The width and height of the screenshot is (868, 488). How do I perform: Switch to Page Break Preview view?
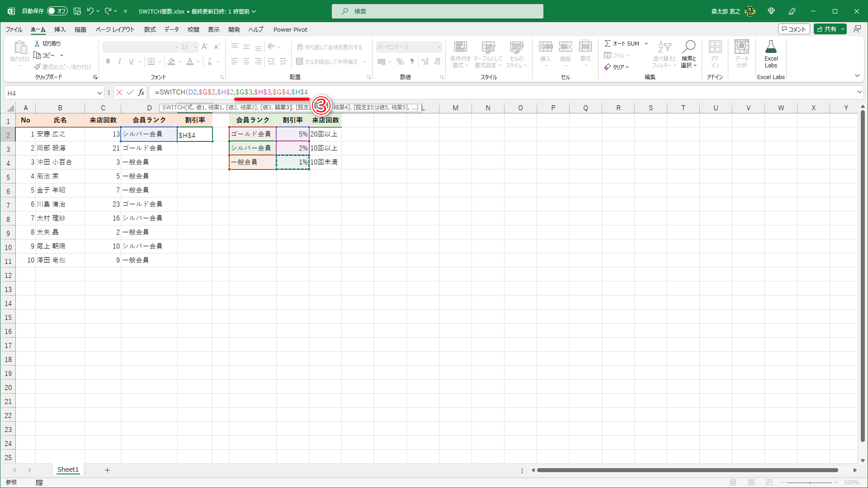(x=769, y=483)
